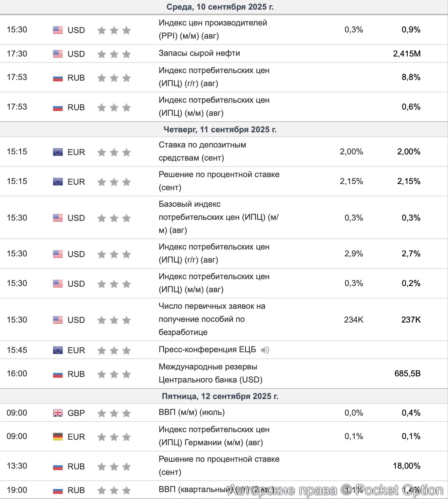Click the US flag in jobless claims row
This screenshot has width=448, height=499.
pos(58,320)
